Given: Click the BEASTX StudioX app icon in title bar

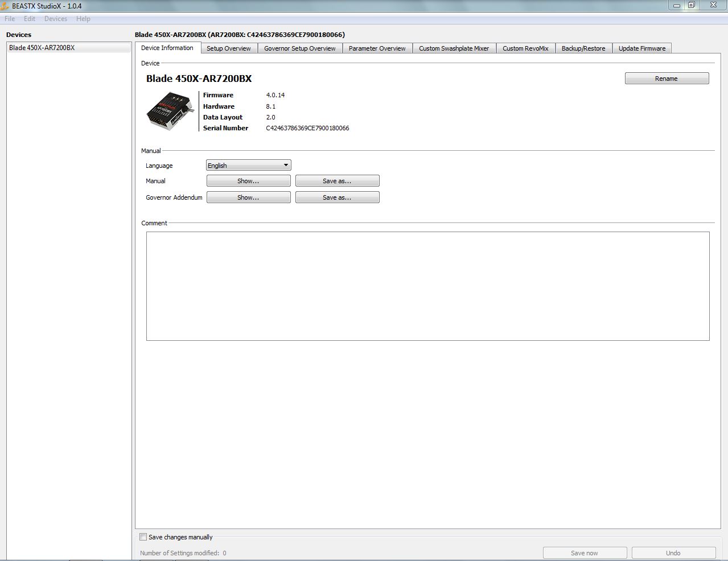Looking at the screenshot, I should pos(5,6).
